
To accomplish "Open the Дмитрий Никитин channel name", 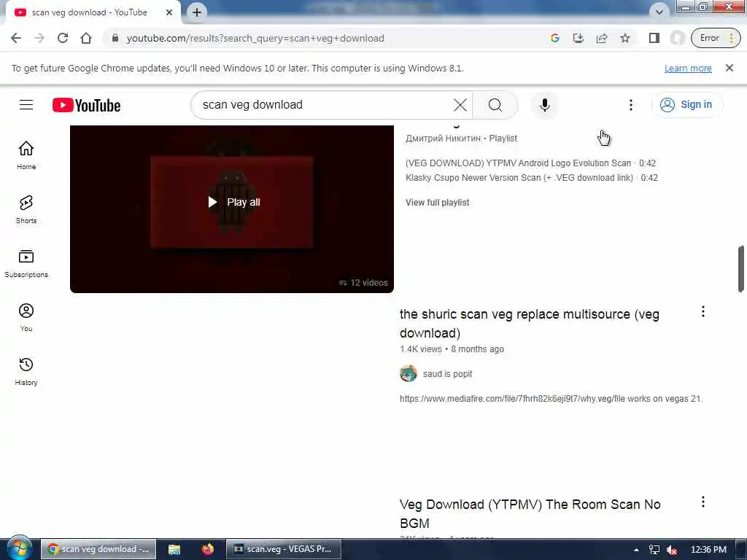I will 443,139.
